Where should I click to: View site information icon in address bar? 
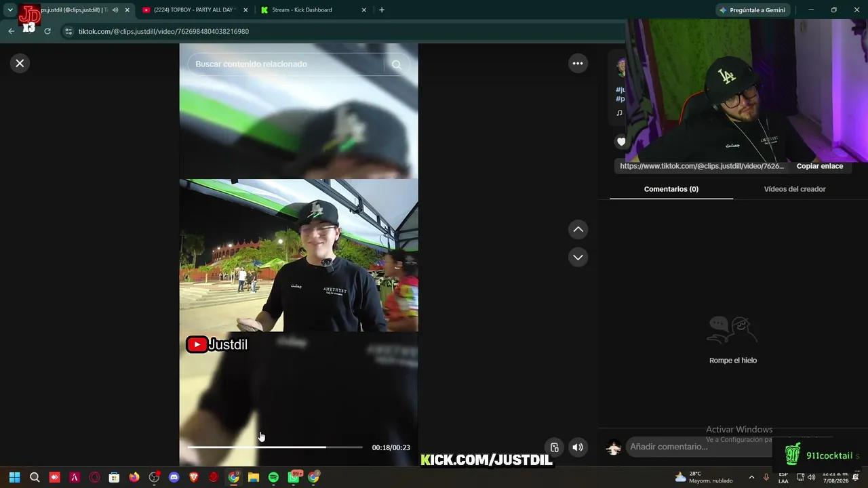pos(68,31)
